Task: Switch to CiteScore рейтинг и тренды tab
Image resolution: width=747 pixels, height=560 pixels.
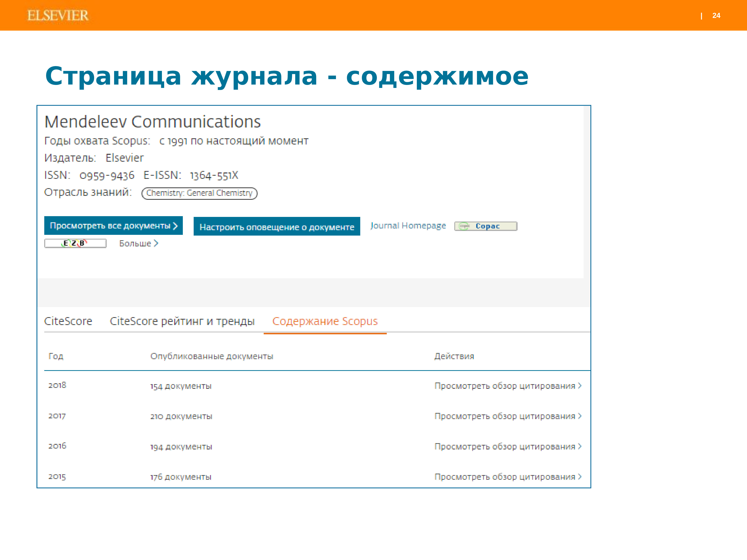Action: pyautogui.click(x=182, y=321)
